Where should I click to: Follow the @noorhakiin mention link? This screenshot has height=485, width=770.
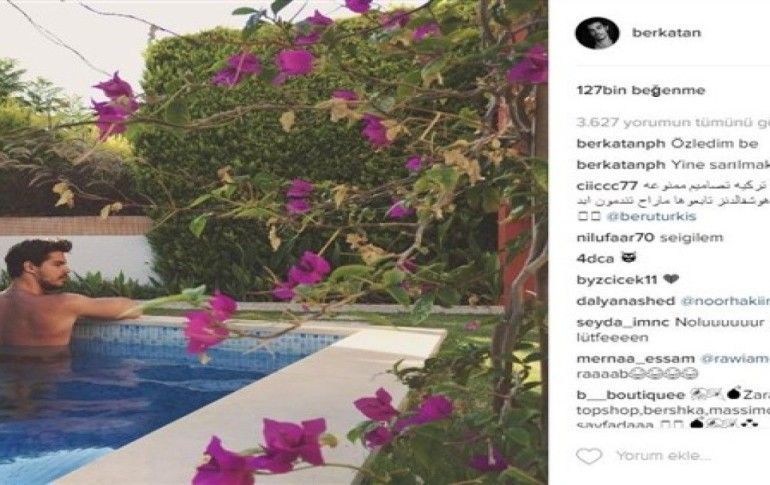[725, 301]
